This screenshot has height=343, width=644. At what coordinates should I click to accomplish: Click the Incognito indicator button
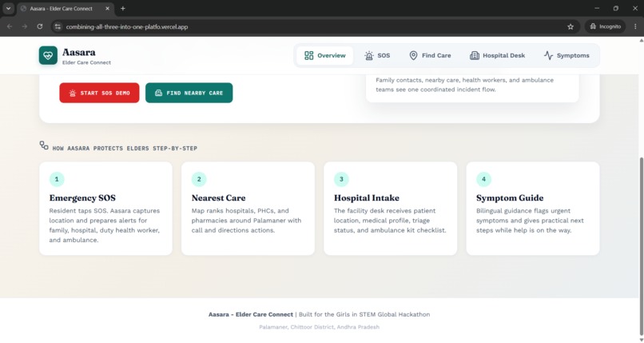606,26
